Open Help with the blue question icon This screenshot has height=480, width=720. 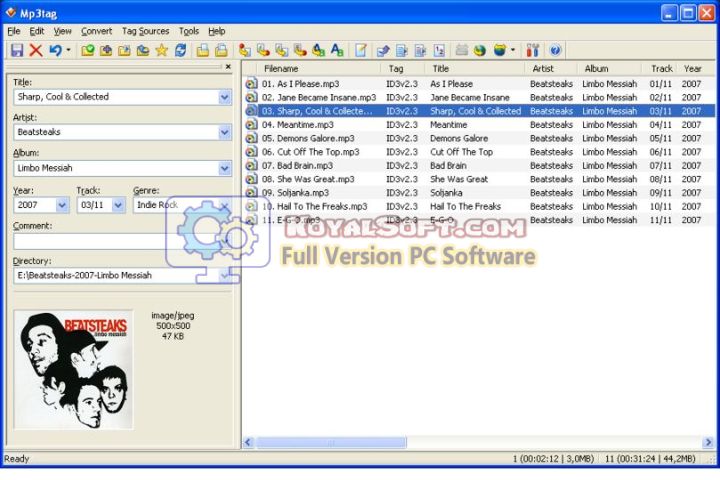(555, 50)
